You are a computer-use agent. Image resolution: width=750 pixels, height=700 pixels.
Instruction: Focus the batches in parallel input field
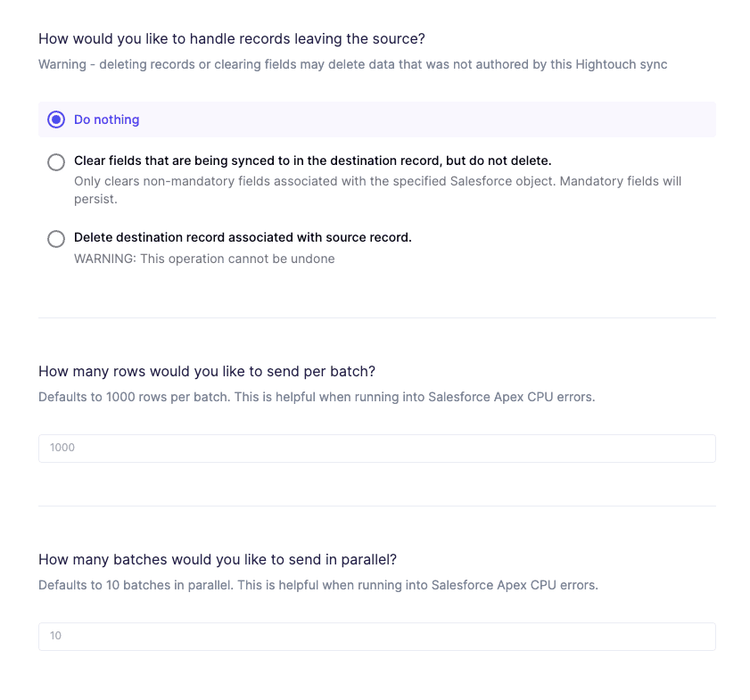[376, 636]
